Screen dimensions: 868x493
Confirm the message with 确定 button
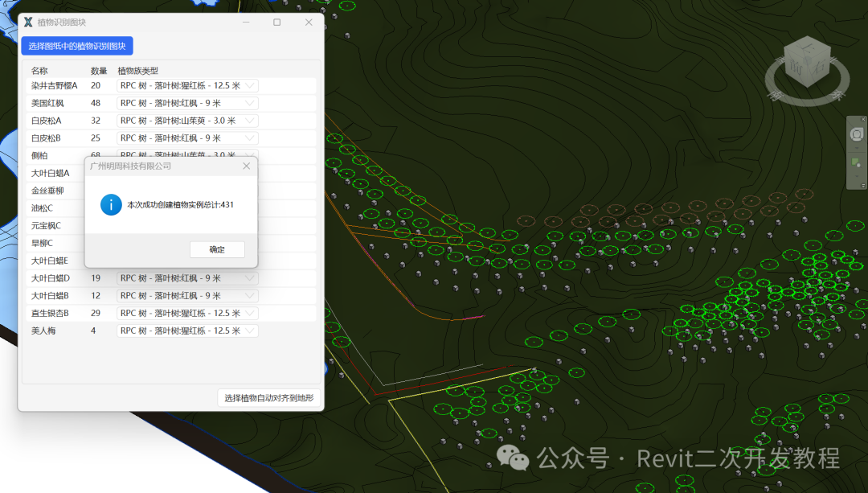[x=217, y=249]
